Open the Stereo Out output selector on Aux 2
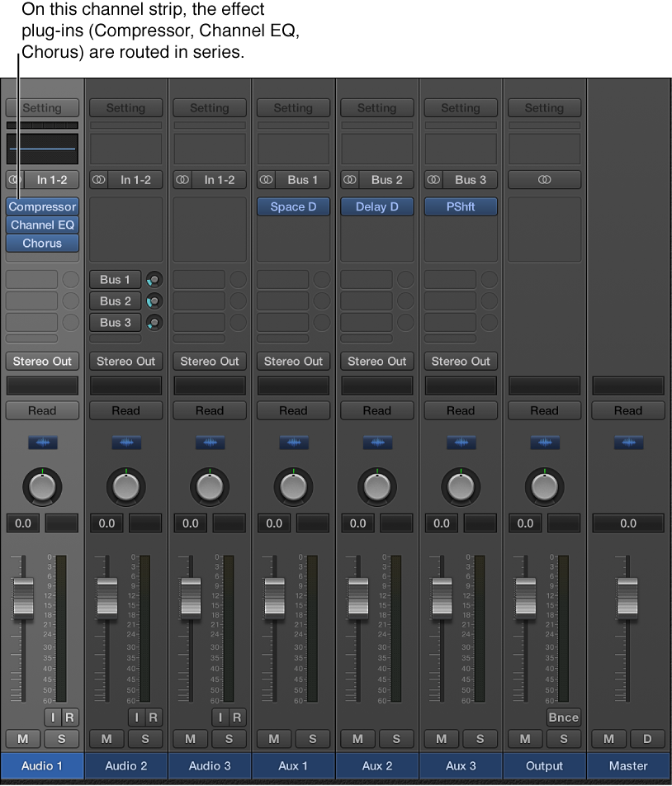This screenshot has width=672, height=786. (x=376, y=361)
